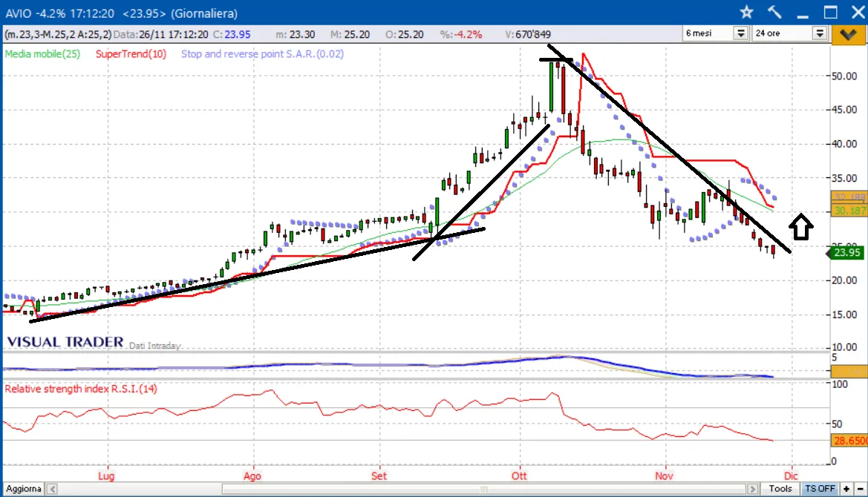Click the current price 23.95 tag

coord(846,253)
